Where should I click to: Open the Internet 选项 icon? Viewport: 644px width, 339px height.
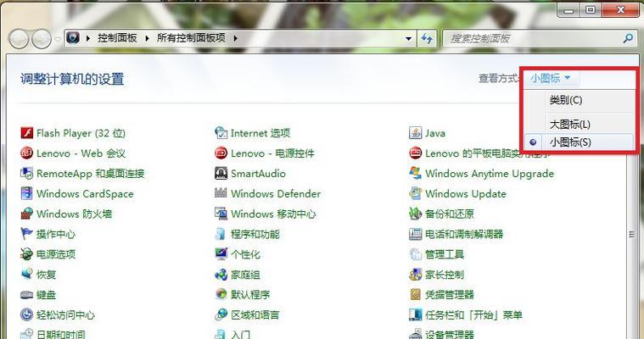[x=221, y=133]
